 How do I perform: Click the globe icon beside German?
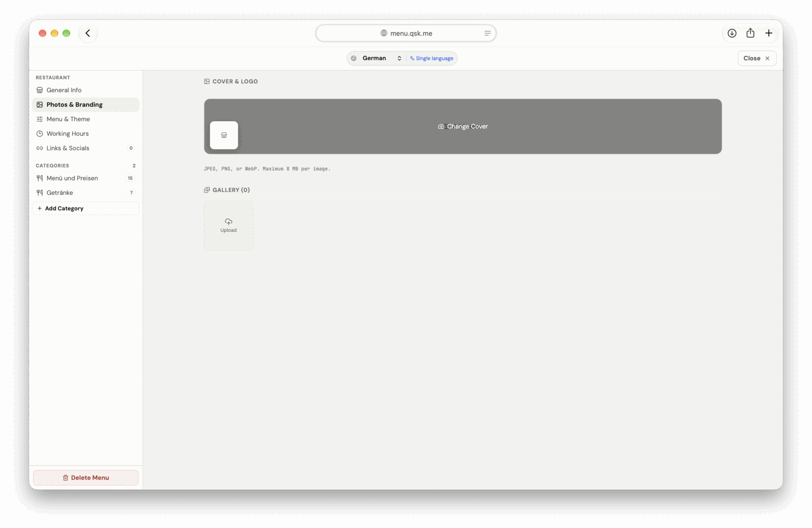pyautogui.click(x=354, y=58)
